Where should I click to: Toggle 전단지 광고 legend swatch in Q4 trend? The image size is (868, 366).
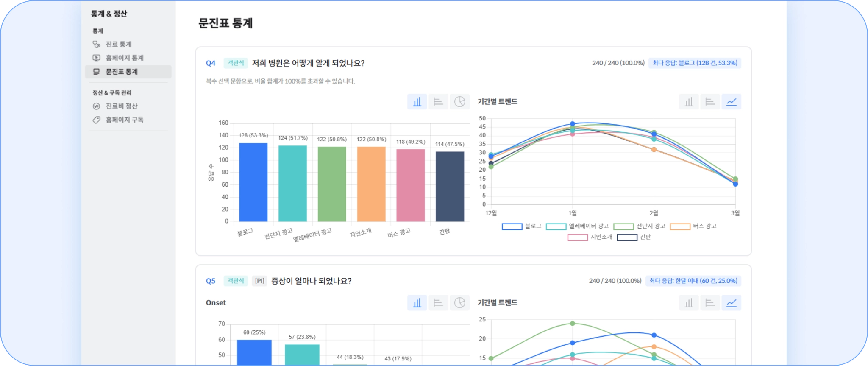point(623,226)
